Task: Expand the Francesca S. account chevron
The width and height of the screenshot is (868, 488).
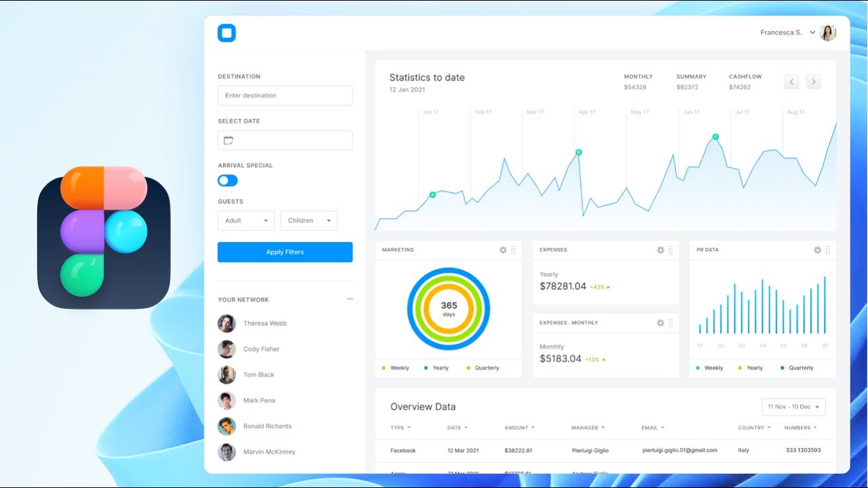Action: point(812,33)
